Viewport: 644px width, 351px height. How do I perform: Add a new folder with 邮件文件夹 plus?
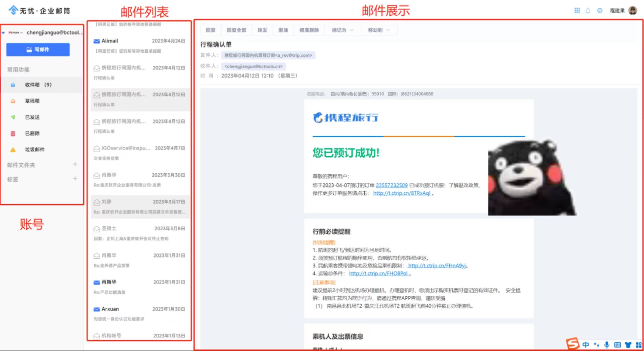click(75, 164)
